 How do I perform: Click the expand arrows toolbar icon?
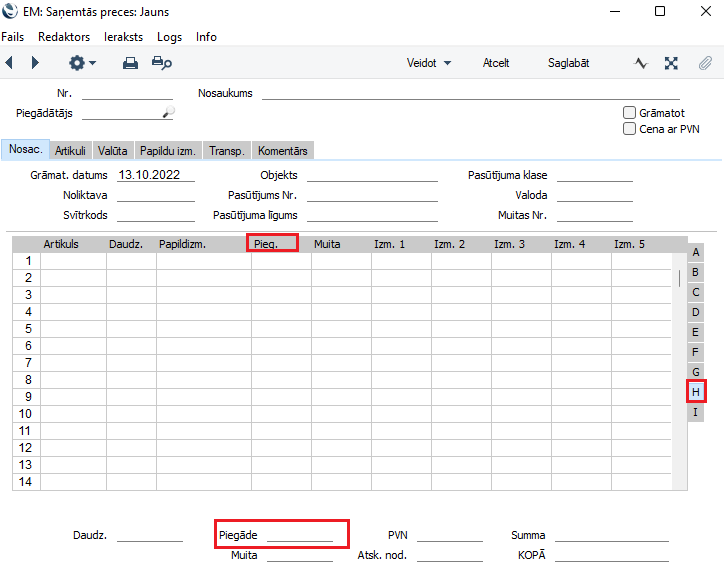[x=671, y=63]
